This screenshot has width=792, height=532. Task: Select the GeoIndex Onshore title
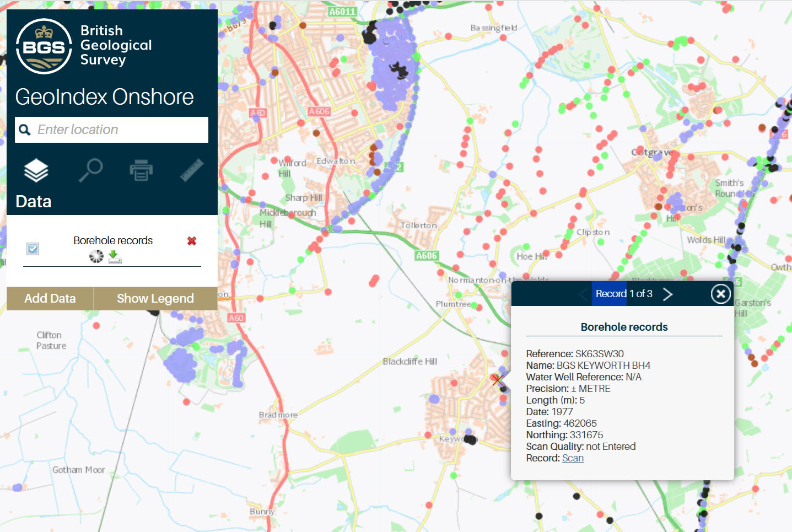click(x=105, y=97)
